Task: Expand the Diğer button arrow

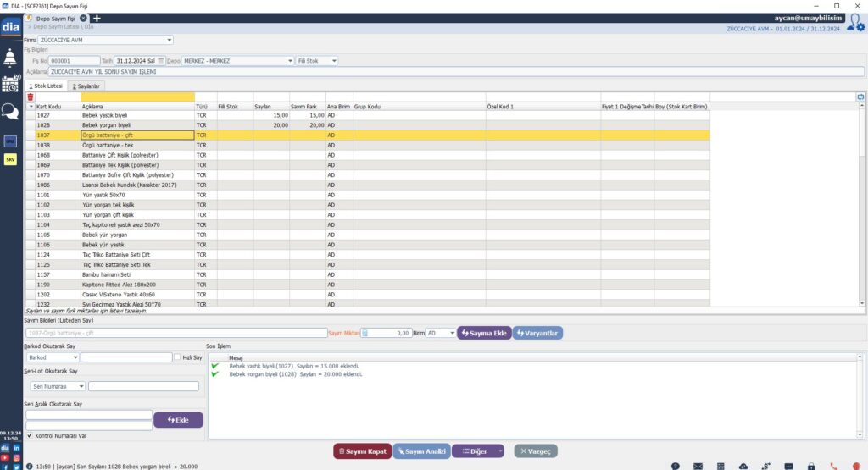Action: tap(499, 451)
